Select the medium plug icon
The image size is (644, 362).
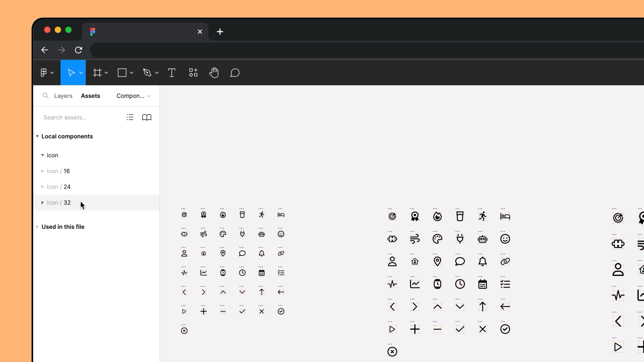(460, 239)
